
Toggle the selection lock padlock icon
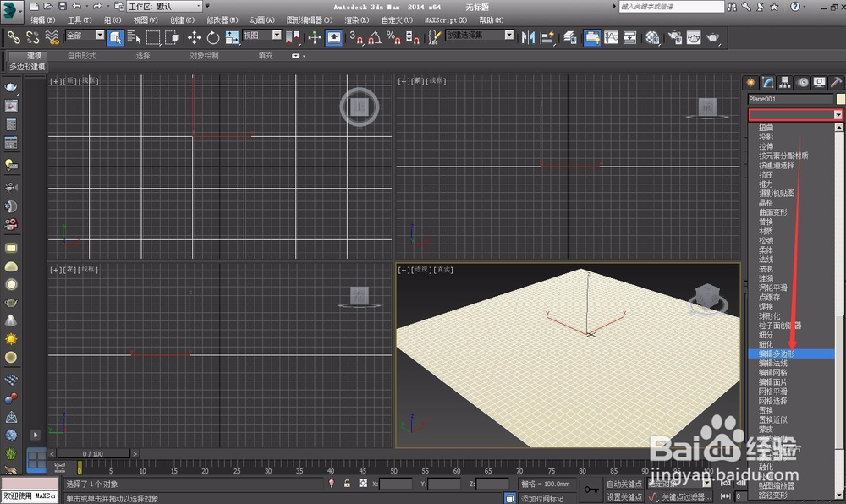point(347,484)
